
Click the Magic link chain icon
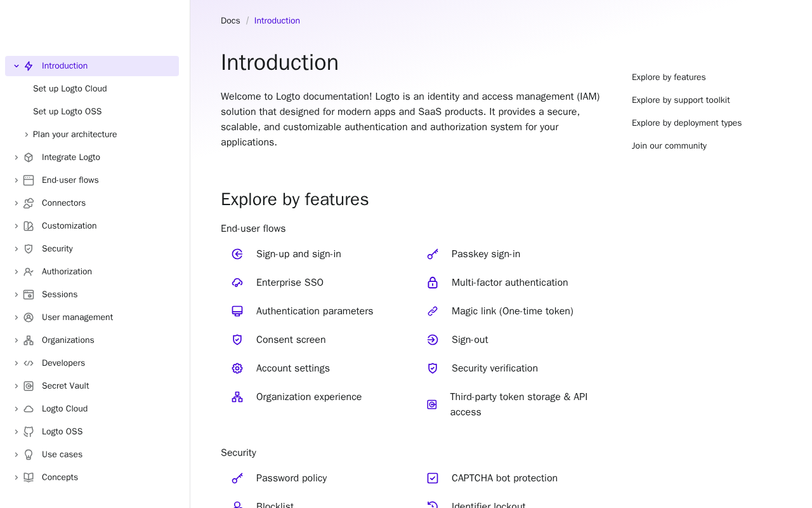pos(433,311)
